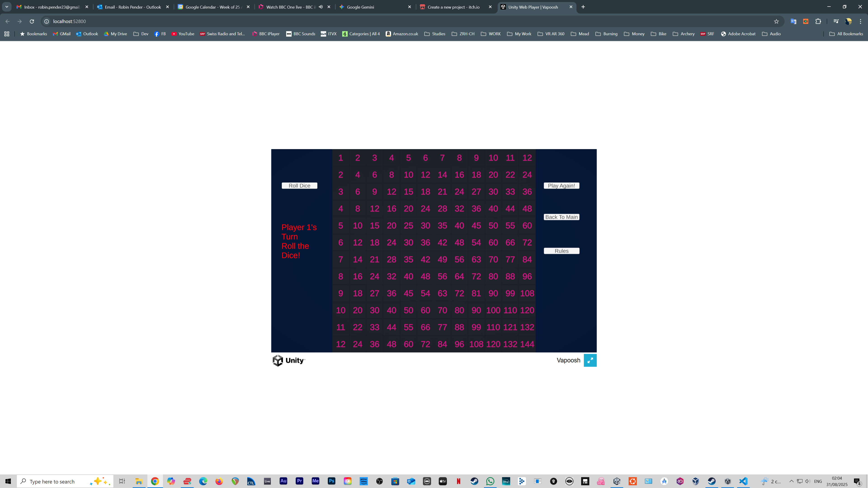Viewport: 868px width, 488px height.
Task: Expand hidden system tray icons chevron
Action: tap(791, 481)
